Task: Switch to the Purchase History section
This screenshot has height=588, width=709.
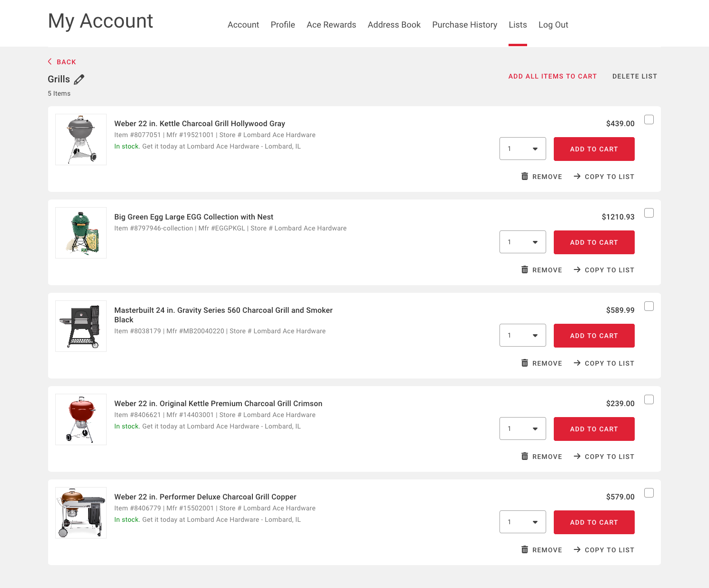Action: (464, 25)
